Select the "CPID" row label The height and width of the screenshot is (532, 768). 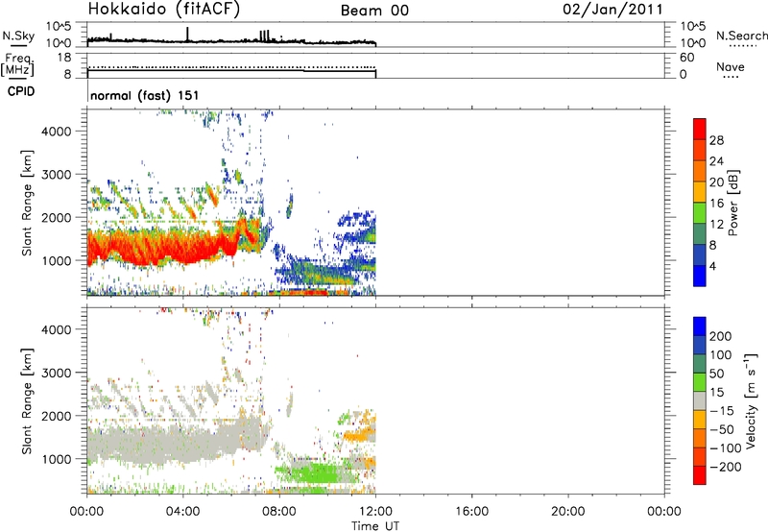point(21,91)
